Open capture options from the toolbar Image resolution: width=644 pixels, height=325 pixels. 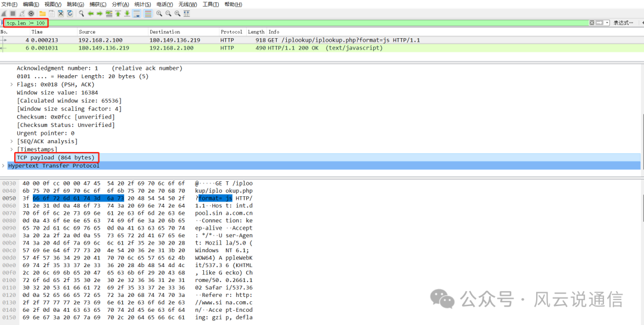click(32, 13)
